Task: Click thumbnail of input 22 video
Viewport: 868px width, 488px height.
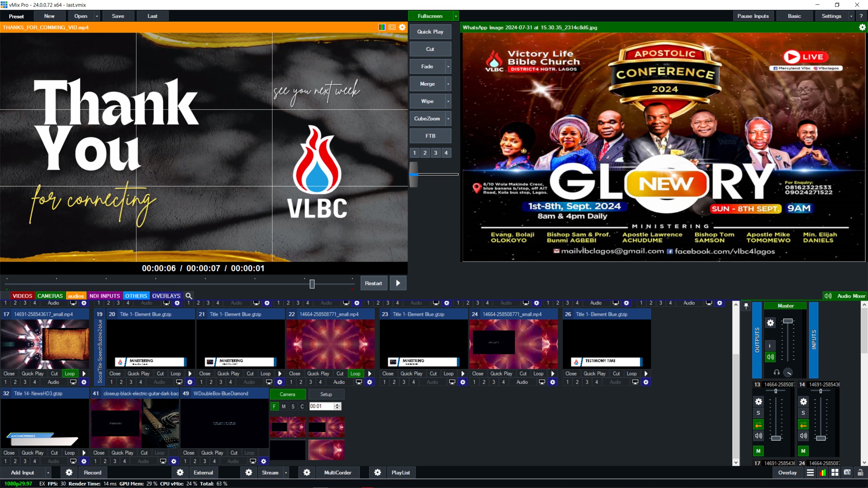Action: point(330,344)
